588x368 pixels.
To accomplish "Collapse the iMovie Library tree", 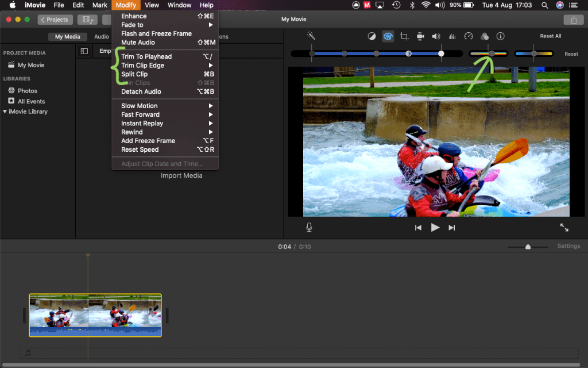I will [x=5, y=112].
